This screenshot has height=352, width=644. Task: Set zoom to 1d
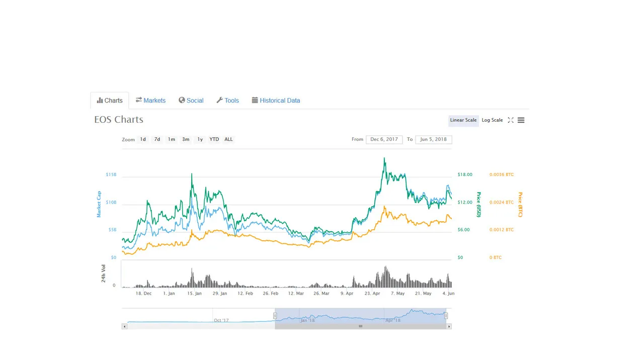(143, 139)
